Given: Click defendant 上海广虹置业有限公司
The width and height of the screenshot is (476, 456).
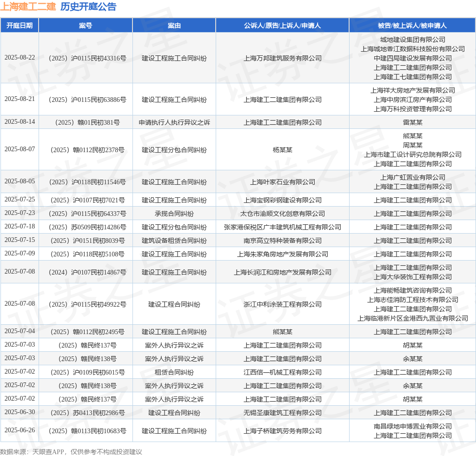Looking at the screenshot, I should click(x=413, y=177).
